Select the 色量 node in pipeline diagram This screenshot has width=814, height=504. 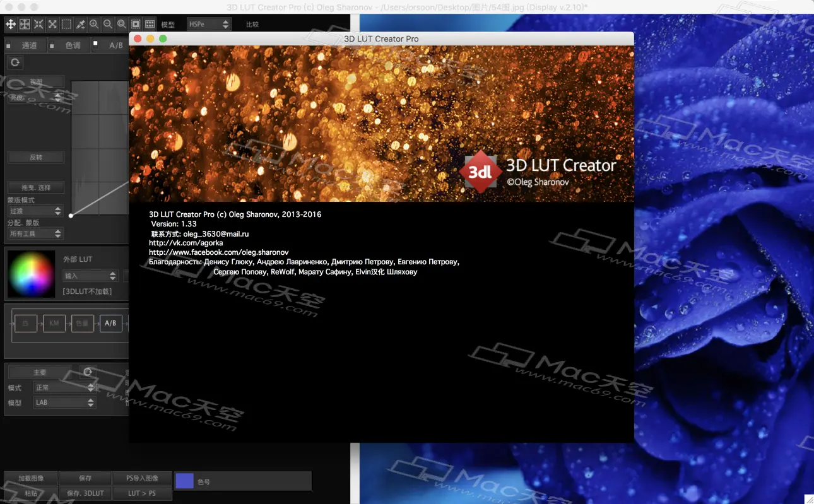pyautogui.click(x=83, y=323)
